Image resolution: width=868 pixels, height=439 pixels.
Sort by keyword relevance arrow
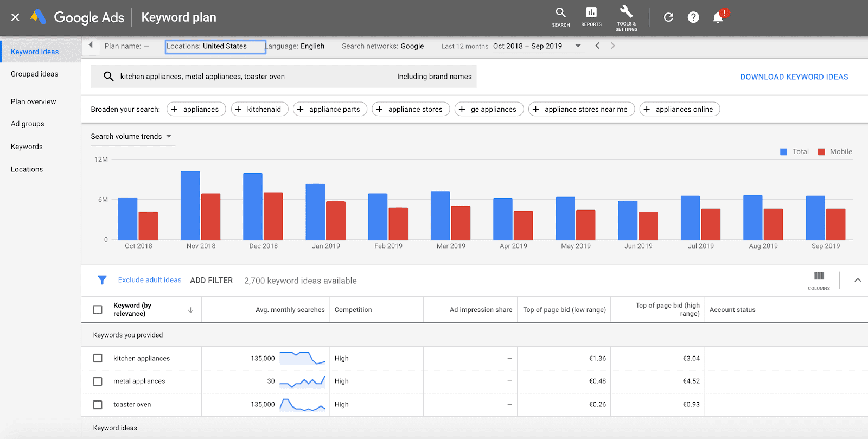click(190, 310)
